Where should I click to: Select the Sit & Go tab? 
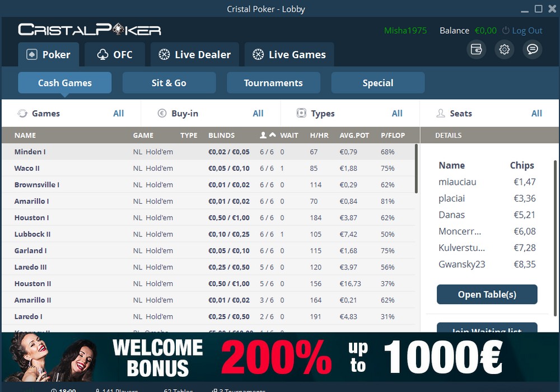click(x=169, y=83)
